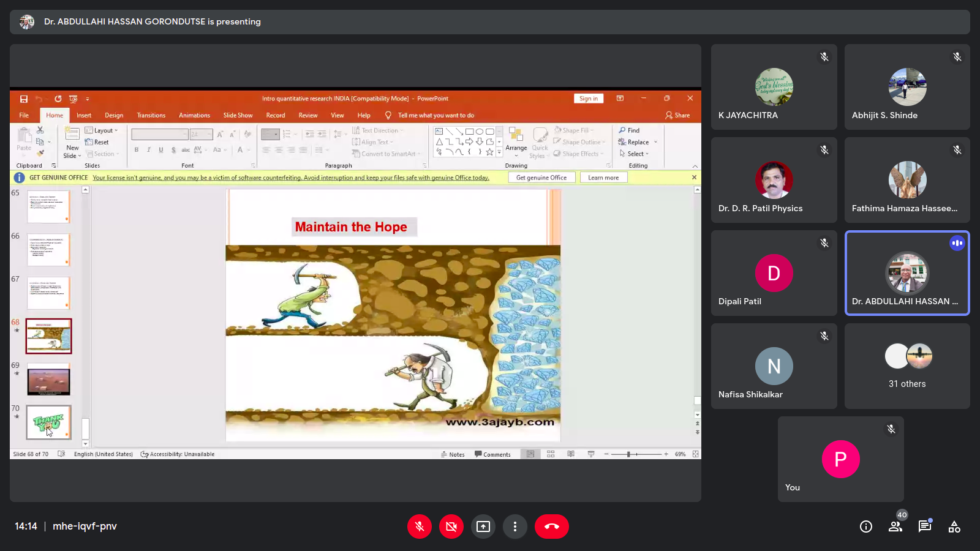The height and width of the screenshot is (551, 980).
Task: Click Get genuine Office button
Action: 541,178
